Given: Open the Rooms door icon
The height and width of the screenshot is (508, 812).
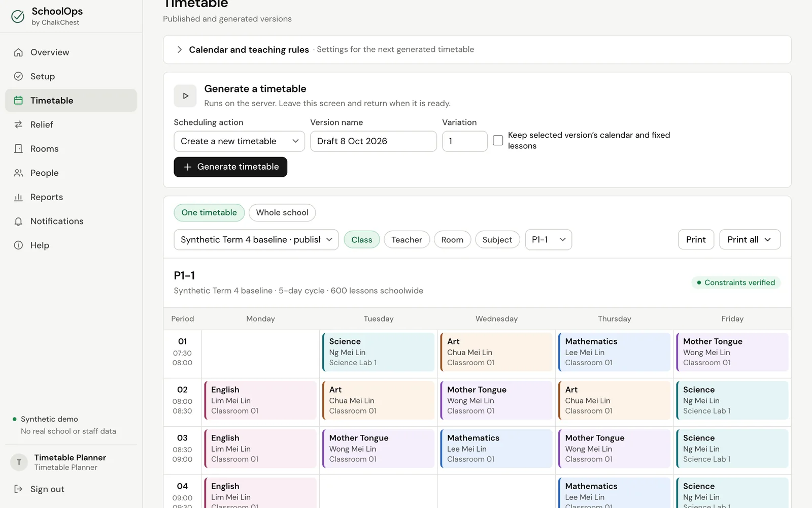Looking at the screenshot, I should coord(18,149).
